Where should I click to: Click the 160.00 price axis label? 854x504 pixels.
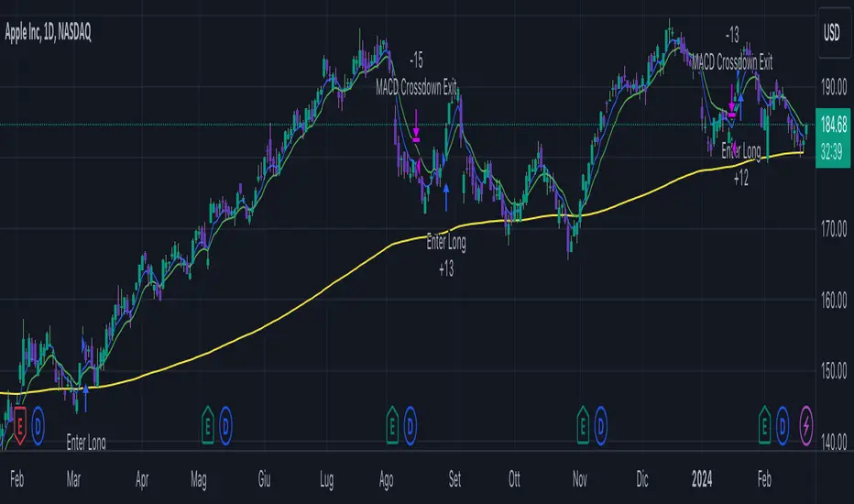(834, 300)
